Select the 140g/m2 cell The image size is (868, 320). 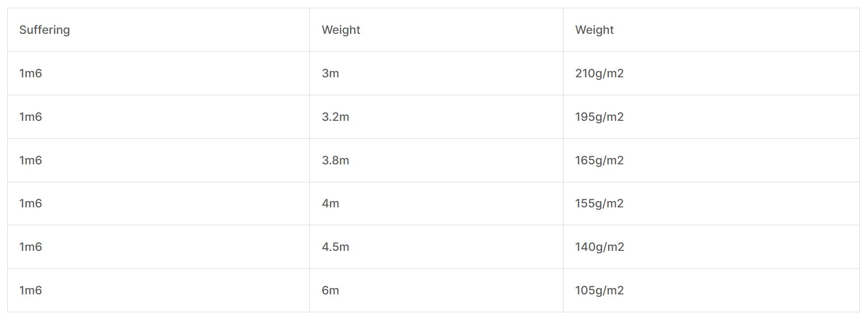[x=599, y=247]
